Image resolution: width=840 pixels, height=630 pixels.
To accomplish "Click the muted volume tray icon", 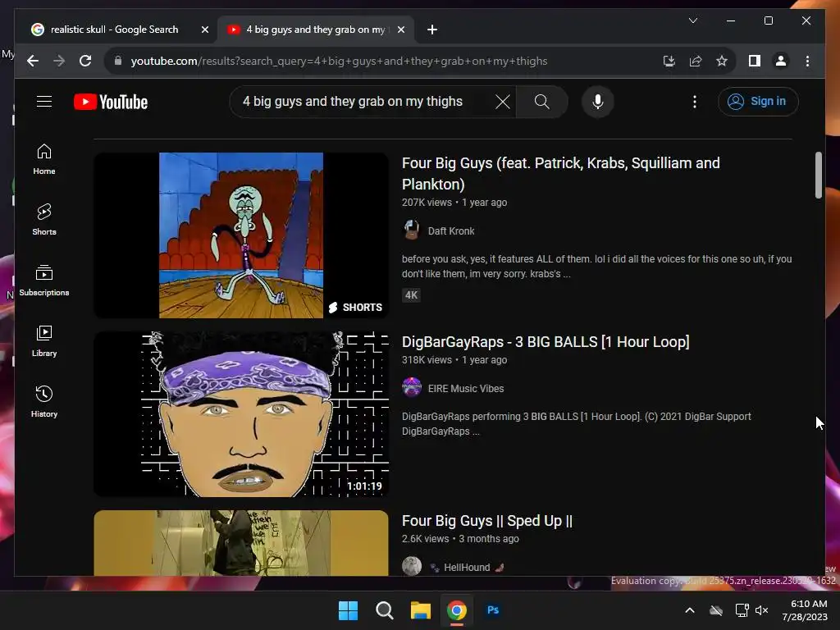I will tap(762, 610).
